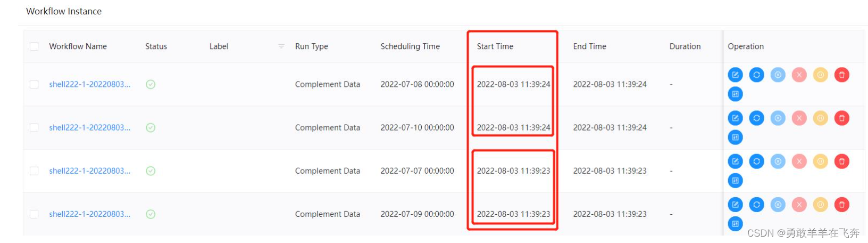Screen dimensions: 868x243
Task: Delete the instance scheduled 2022-07-10
Action: (x=841, y=118)
